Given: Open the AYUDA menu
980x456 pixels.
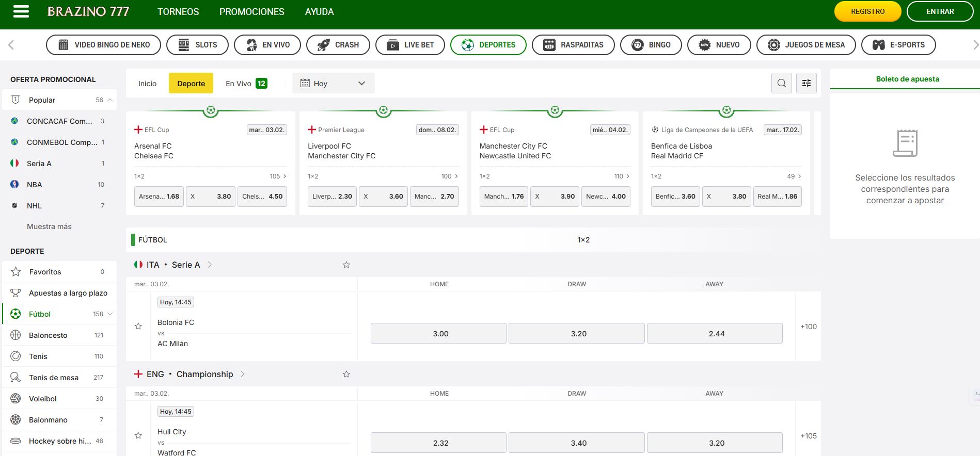Looking at the screenshot, I should pos(320,11).
